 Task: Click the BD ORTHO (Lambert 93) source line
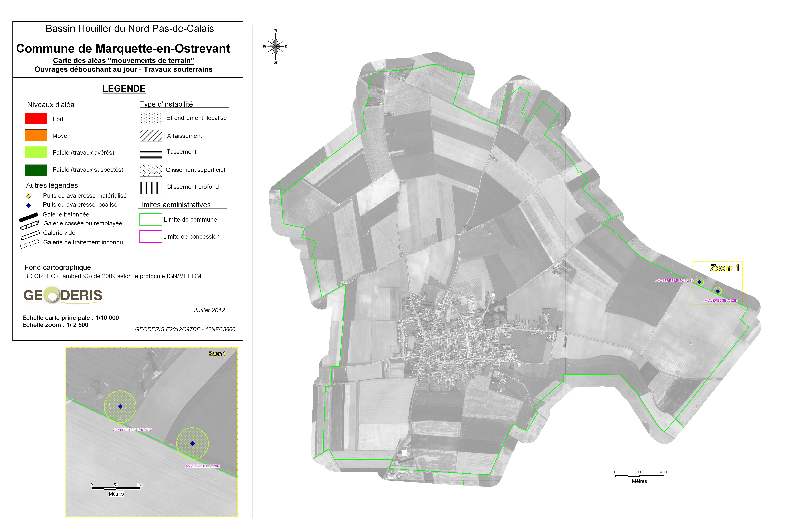click(113, 276)
